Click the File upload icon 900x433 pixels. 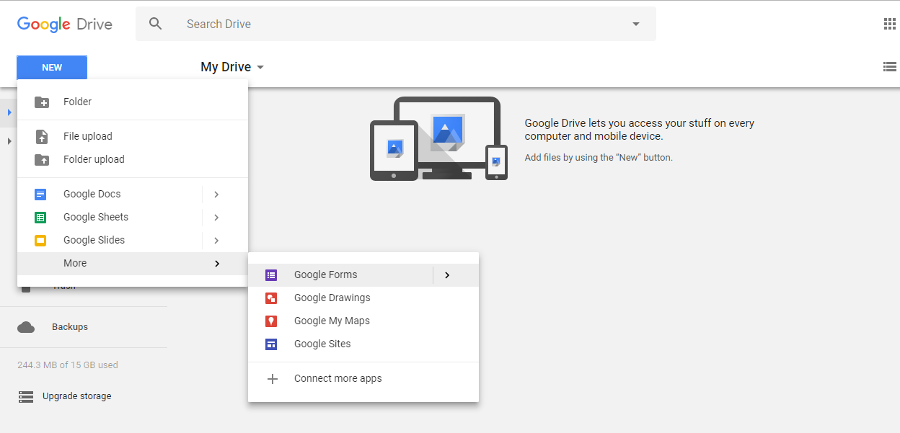tap(41, 137)
